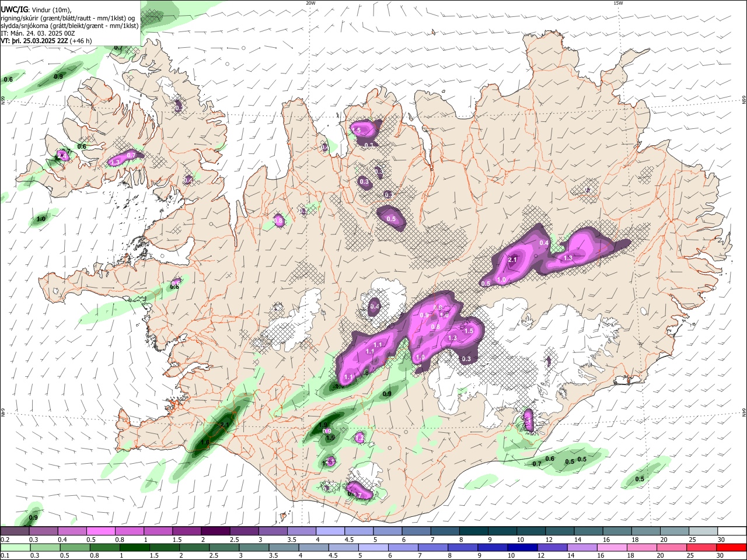Click the 'IT: Mán. 24. 03. 2025 00Z' line
Image resolution: width=747 pixels, height=560 pixels.
[37, 33]
